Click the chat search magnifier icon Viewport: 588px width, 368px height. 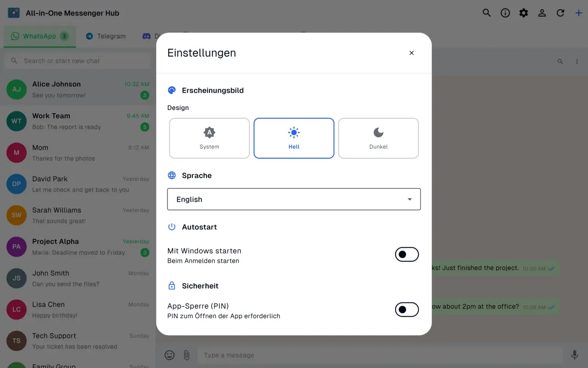(x=560, y=62)
